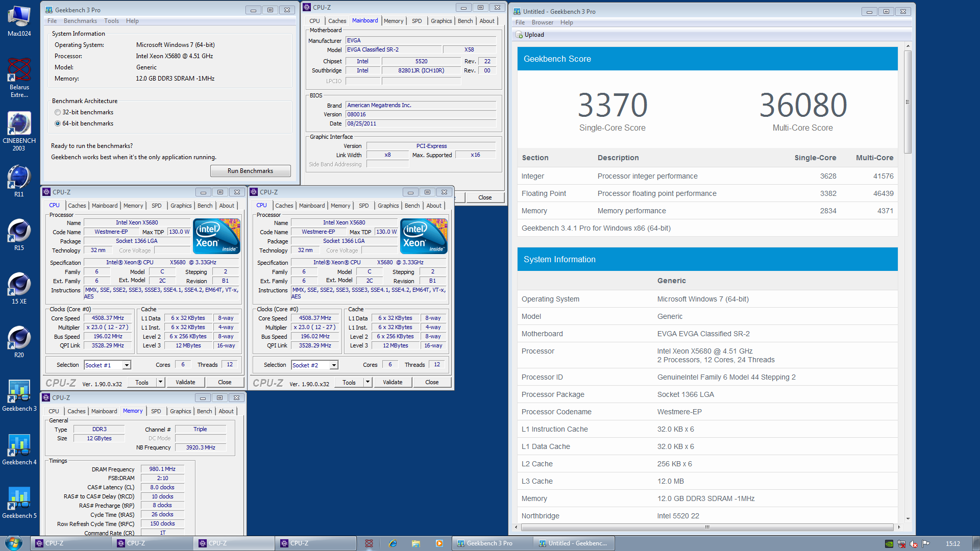Open SPD tab in Memory CPU-Z window
The width and height of the screenshot is (980, 551).
(x=156, y=411)
